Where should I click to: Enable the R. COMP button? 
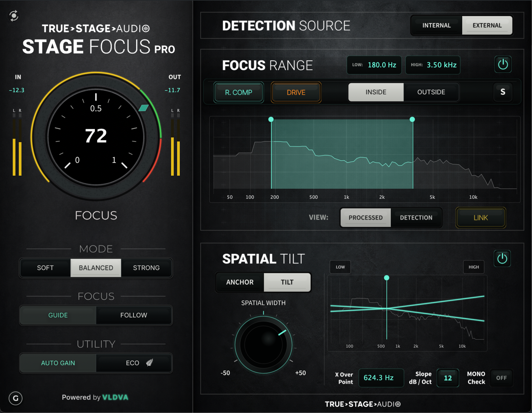coord(238,93)
